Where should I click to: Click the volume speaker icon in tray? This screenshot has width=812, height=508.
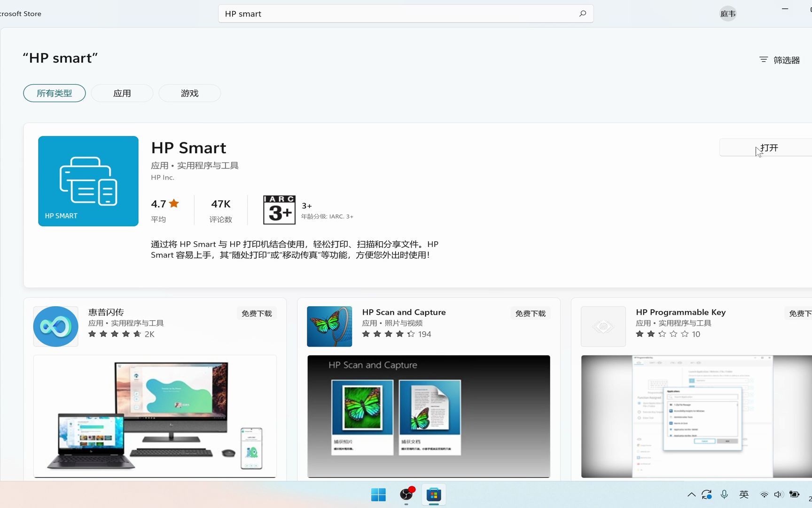[779, 494]
